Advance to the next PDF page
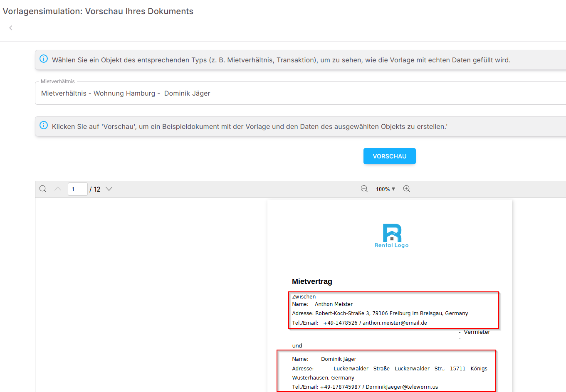This screenshot has width=566, height=392. [109, 189]
